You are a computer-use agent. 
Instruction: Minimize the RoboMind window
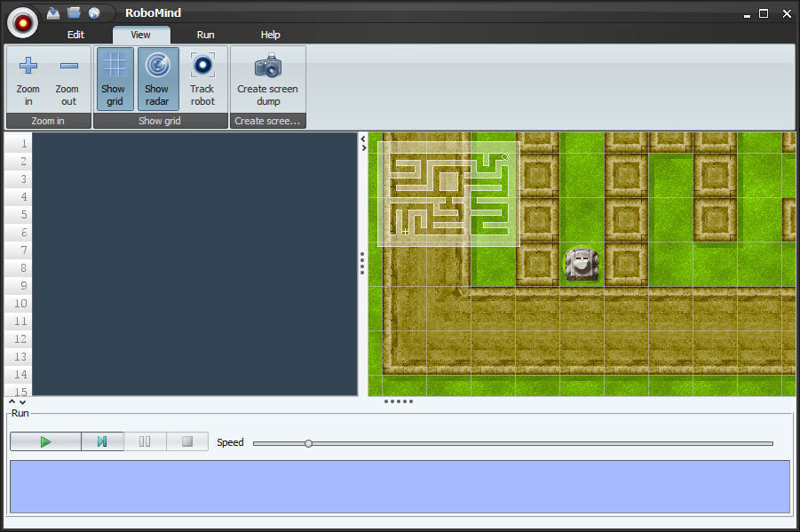[x=747, y=14]
